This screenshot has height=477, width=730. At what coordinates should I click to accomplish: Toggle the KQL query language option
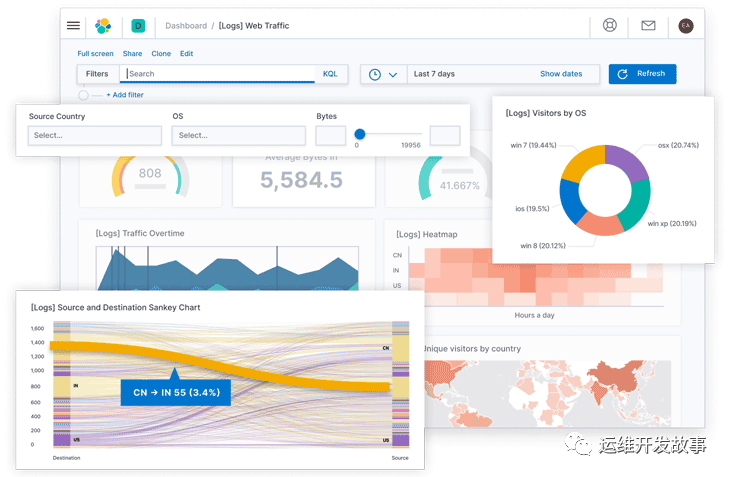(330, 74)
